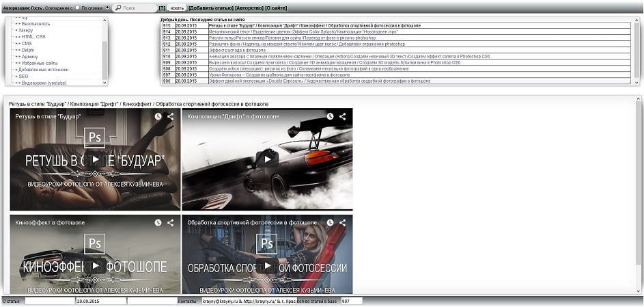
Task: Click the share icon on the Киноэффект video
Action: tap(171, 222)
